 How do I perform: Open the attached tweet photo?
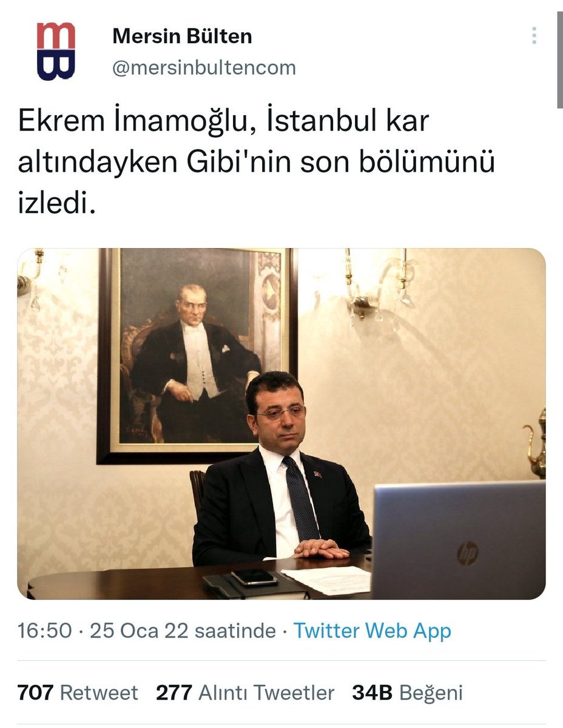coord(281,424)
